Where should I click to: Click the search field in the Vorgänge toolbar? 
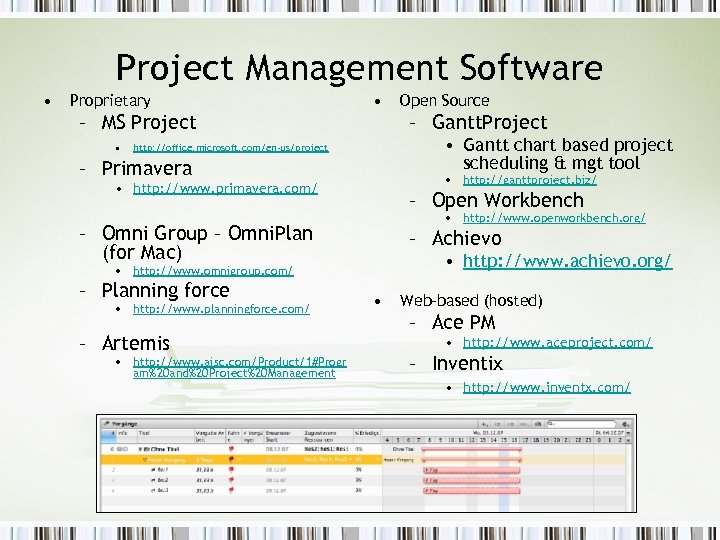(x=581, y=424)
